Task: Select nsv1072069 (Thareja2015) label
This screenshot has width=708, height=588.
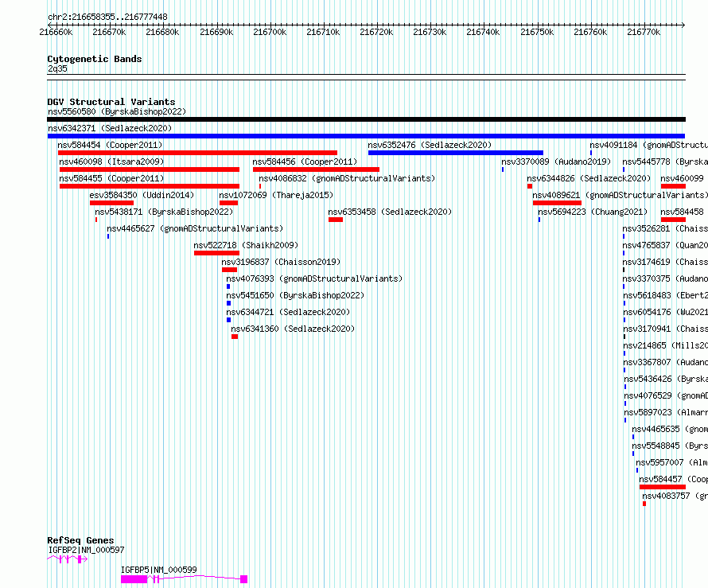Action: [x=276, y=195]
